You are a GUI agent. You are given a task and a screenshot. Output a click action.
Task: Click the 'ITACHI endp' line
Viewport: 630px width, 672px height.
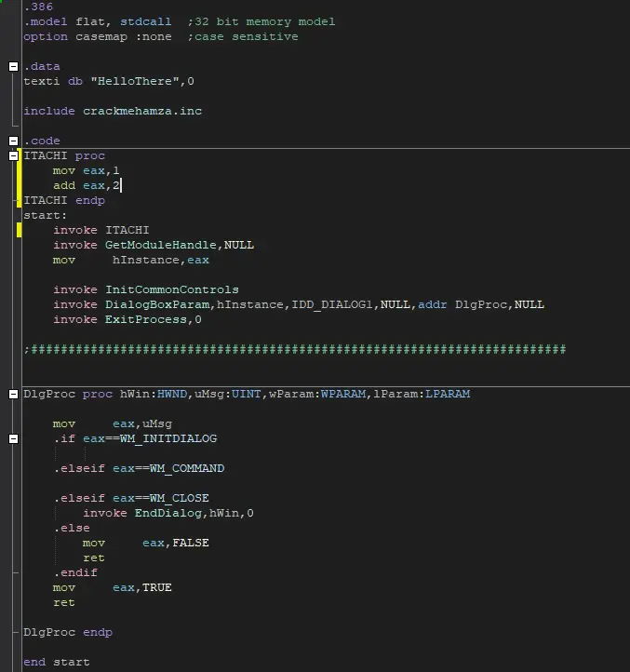(64, 200)
